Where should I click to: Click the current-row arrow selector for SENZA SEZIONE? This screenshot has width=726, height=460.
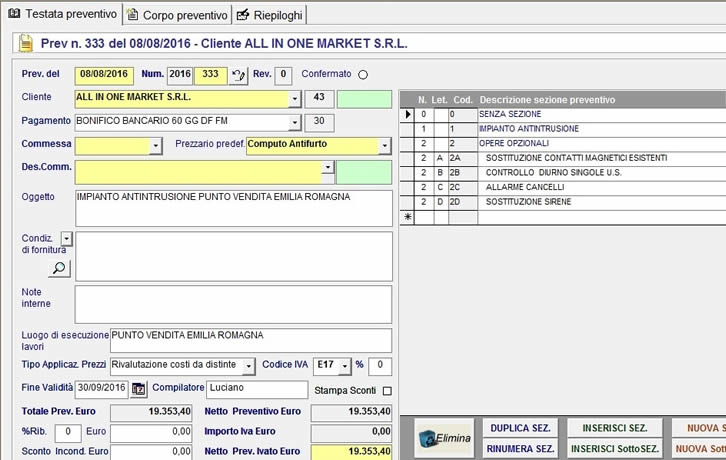tap(407, 114)
